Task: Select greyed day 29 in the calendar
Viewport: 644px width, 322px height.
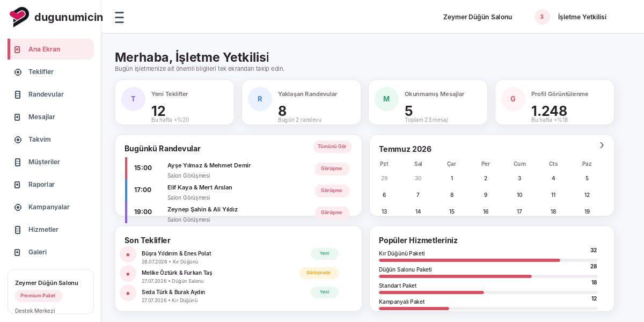Action: pos(384,178)
